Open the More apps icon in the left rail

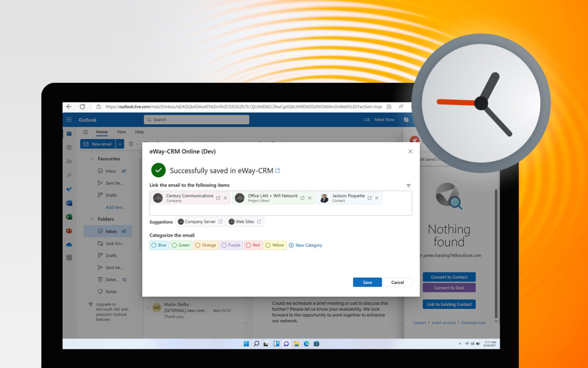coord(69,258)
